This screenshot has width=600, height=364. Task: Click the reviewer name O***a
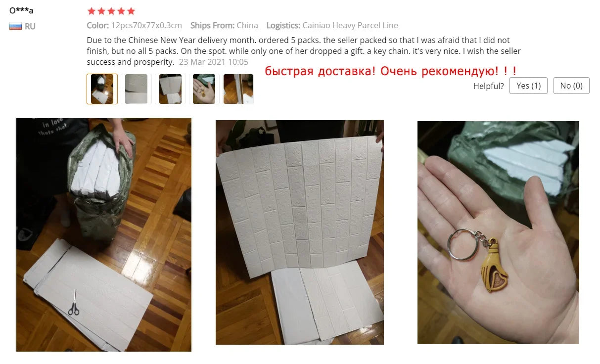pyautogui.click(x=21, y=10)
